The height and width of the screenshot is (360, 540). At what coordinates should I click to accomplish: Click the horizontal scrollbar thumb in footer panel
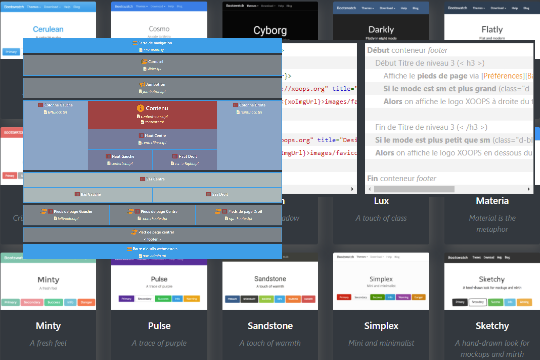pyautogui.click(x=414, y=189)
